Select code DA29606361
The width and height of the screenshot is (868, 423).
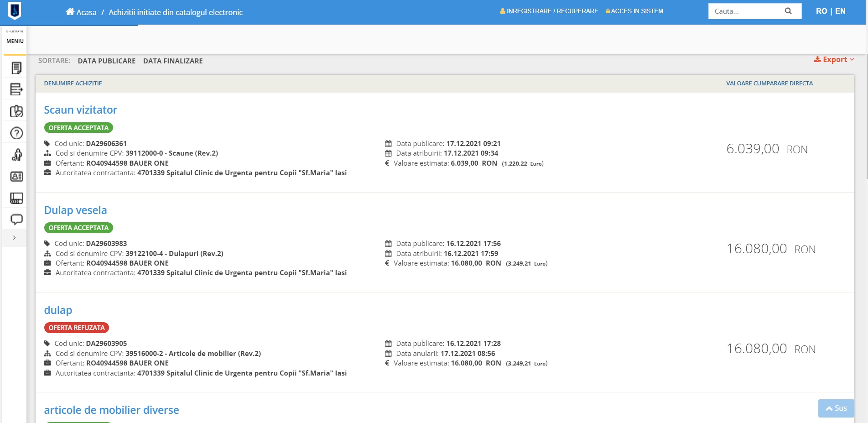[x=106, y=143]
